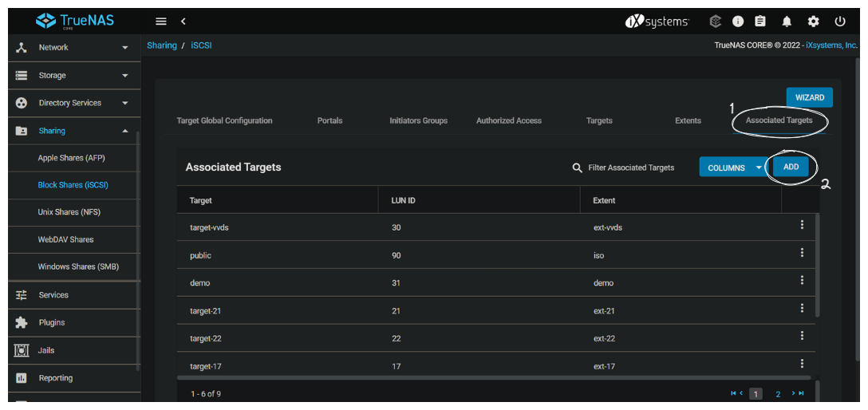Select page 1 in pagination
868x410 pixels.
point(756,394)
